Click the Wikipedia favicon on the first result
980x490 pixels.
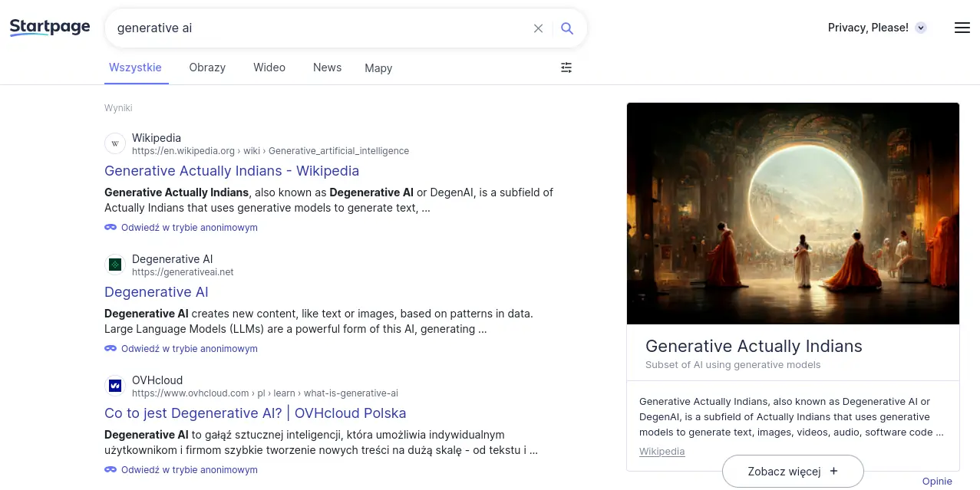pos(115,143)
